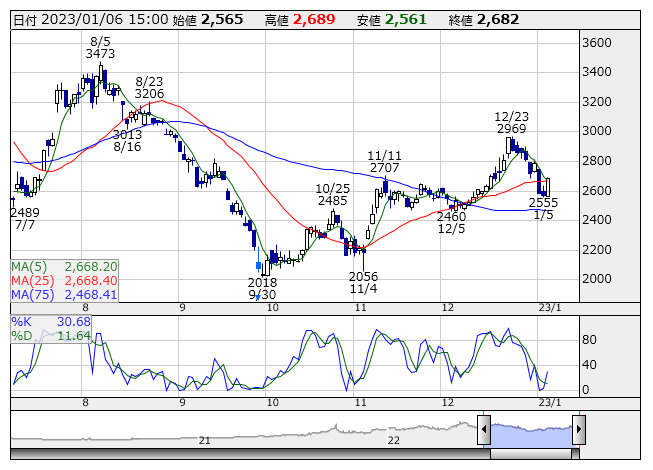Viewport: 653px width, 470px height.
Task: Click the 2489 7/7 low label
Action: tap(25, 219)
